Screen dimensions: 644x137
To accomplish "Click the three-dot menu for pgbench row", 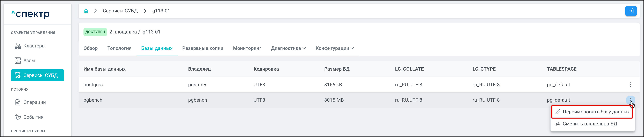I will (630, 100).
